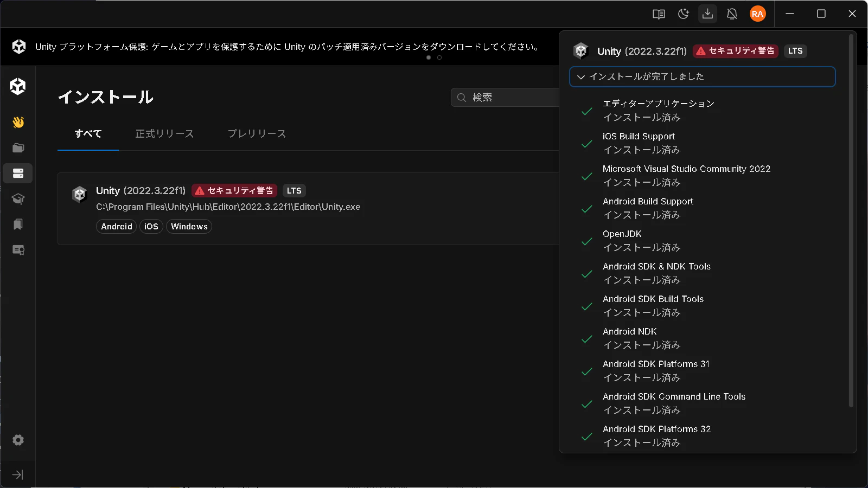Click the Android platform tag
Screen dimensions: 868x488
click(117, 227)
